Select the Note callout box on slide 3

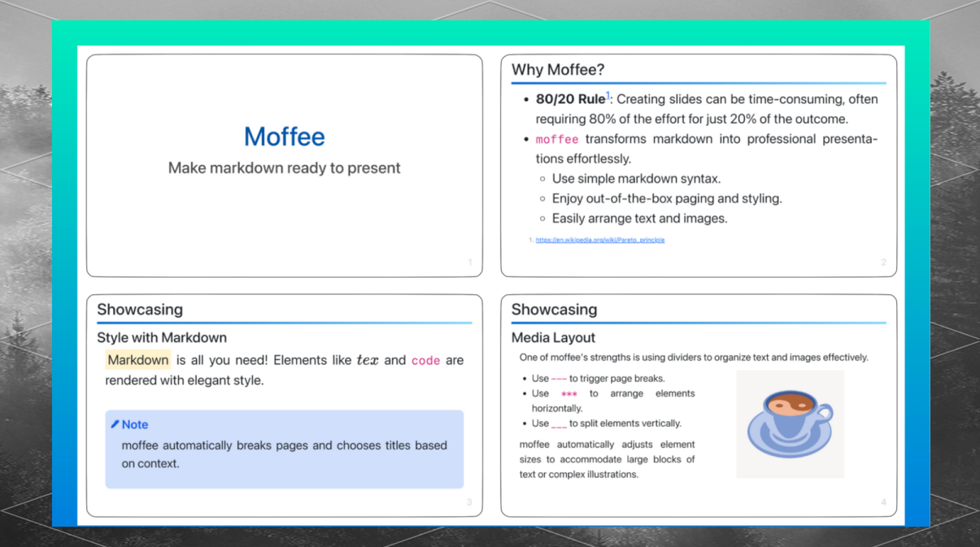coord(284,449)
